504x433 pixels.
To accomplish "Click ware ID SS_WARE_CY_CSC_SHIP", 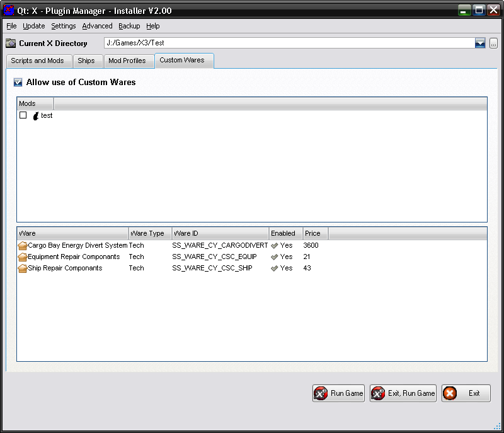I will point(212,268).
